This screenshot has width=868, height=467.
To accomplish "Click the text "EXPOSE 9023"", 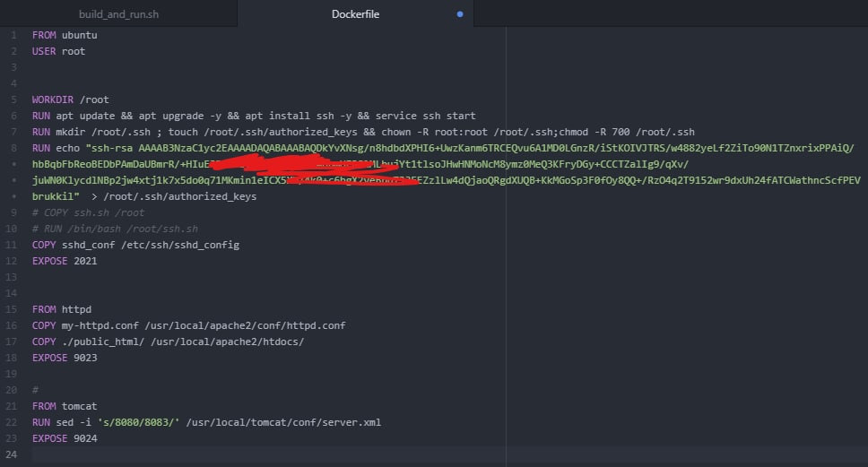I will pyautogui.click(x=65, y=358).
